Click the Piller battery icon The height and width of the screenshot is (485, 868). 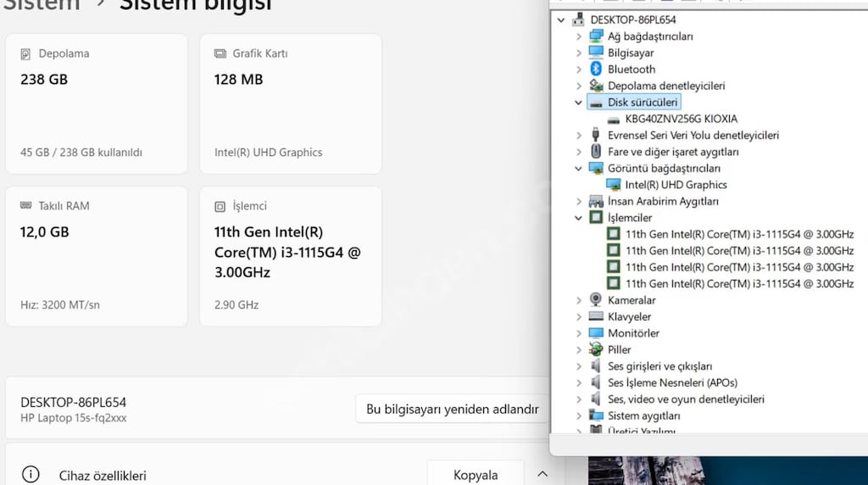pyautogui.click(x=596, y=349)
